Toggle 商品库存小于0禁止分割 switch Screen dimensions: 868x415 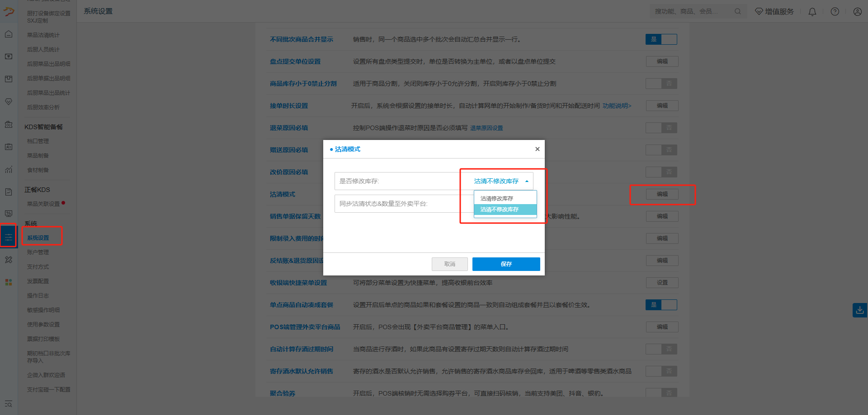[661, 84]
